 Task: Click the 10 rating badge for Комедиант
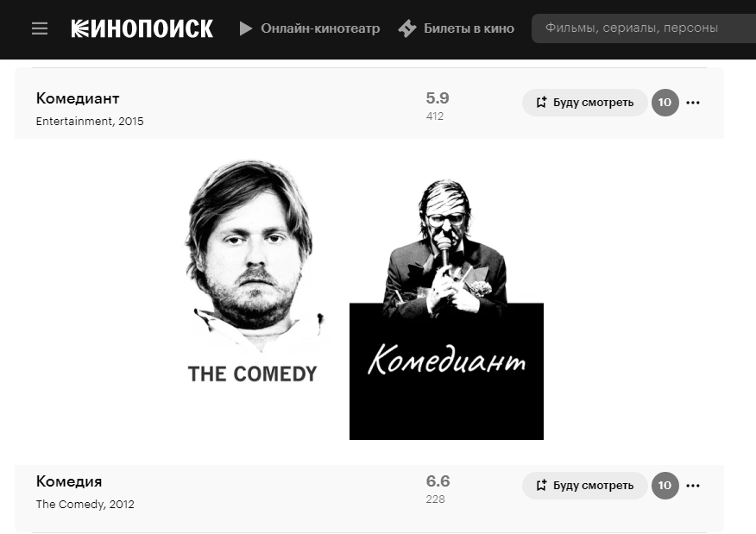665,102
